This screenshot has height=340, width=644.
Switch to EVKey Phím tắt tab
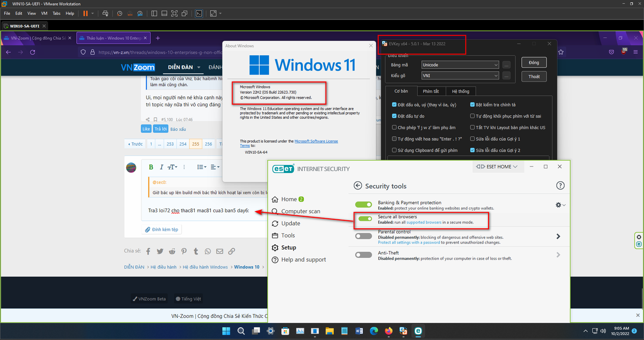coord(431,91)
